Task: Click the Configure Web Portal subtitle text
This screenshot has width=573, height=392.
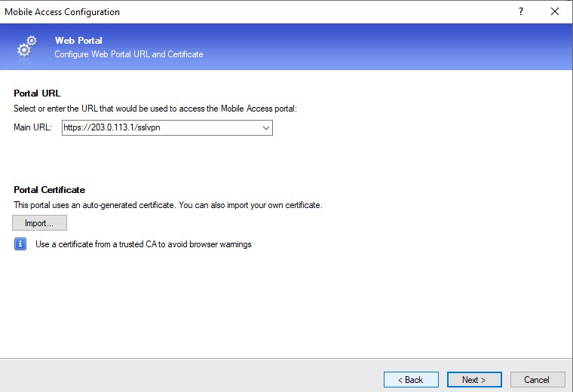Action: pos(129,54)
